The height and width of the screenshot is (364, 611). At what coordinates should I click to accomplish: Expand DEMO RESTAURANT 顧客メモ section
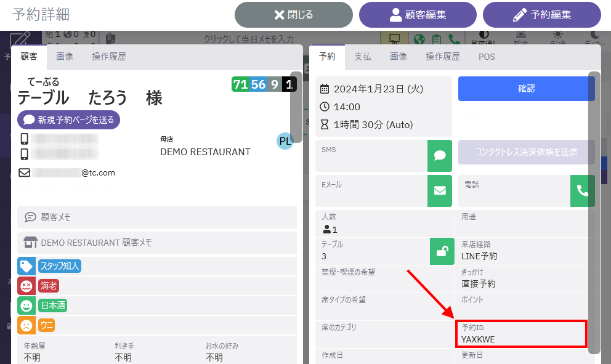pyautogui.click(x=157, y=243)
